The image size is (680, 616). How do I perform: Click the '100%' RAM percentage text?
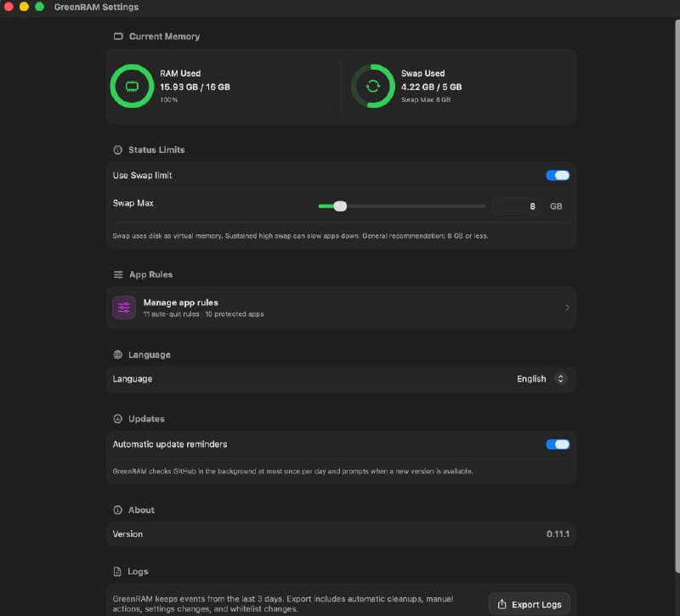[168, 99]
